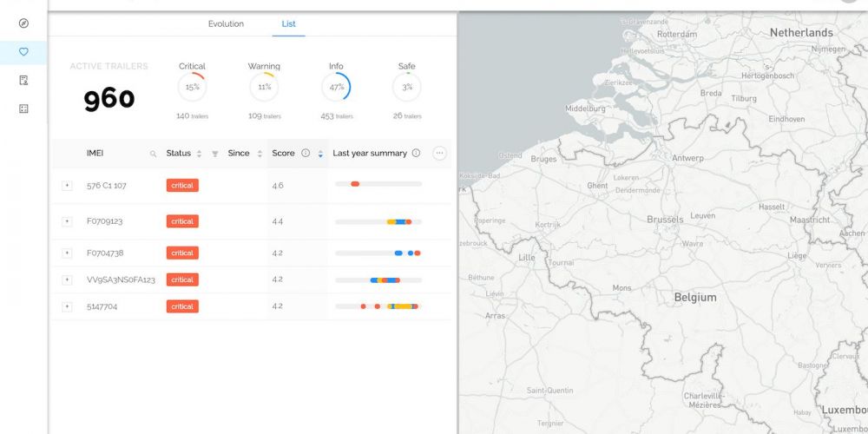This screenshot has height=434, width=868.
Task: Click the summary bar for trailer 5147704
Action: coord(378,306)
